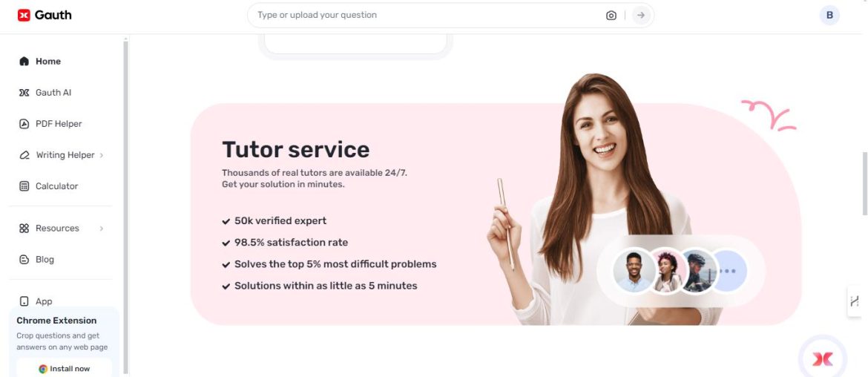Click the more tutors ellipsis bubble
Viewport: 868px width, 377px height.
(x=728, y=271)
